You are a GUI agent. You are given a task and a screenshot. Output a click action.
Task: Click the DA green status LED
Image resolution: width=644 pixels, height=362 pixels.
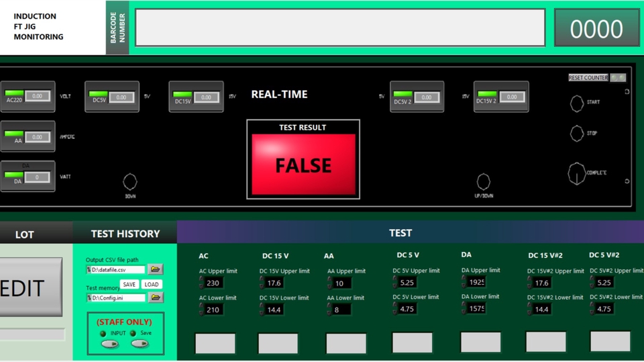click(x=14, y=175)
